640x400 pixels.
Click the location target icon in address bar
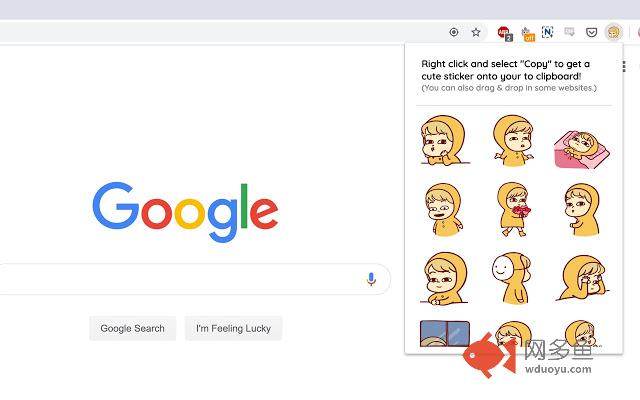tap(453, 32)
